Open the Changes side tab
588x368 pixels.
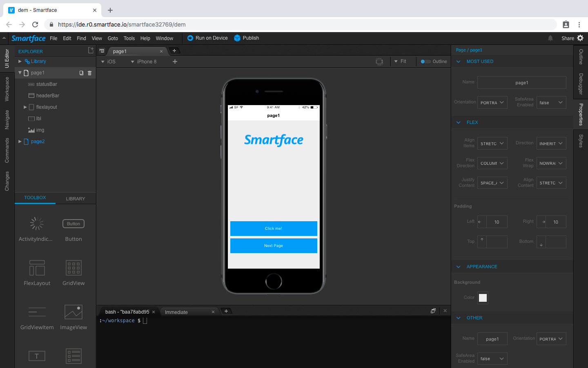click(7, 181)
